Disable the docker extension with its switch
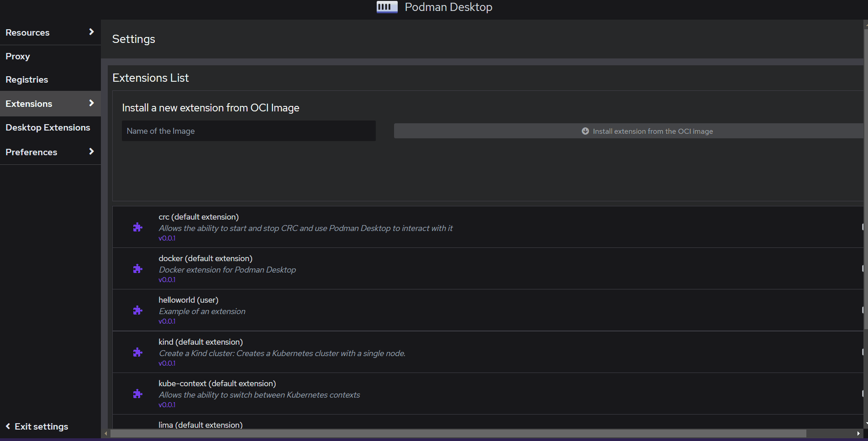Viewport: 868px width, 441px height. pos(862,268)
